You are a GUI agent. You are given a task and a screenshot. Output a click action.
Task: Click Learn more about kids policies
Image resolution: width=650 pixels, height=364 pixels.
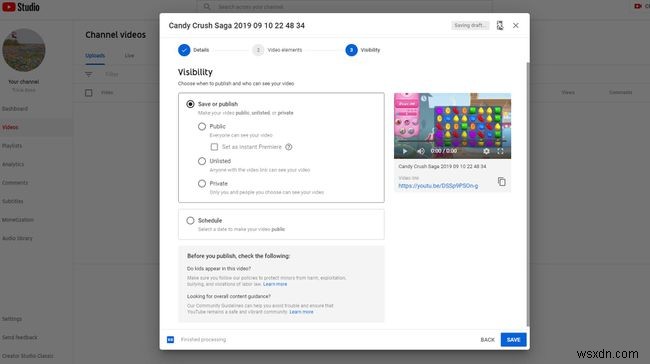275,284
